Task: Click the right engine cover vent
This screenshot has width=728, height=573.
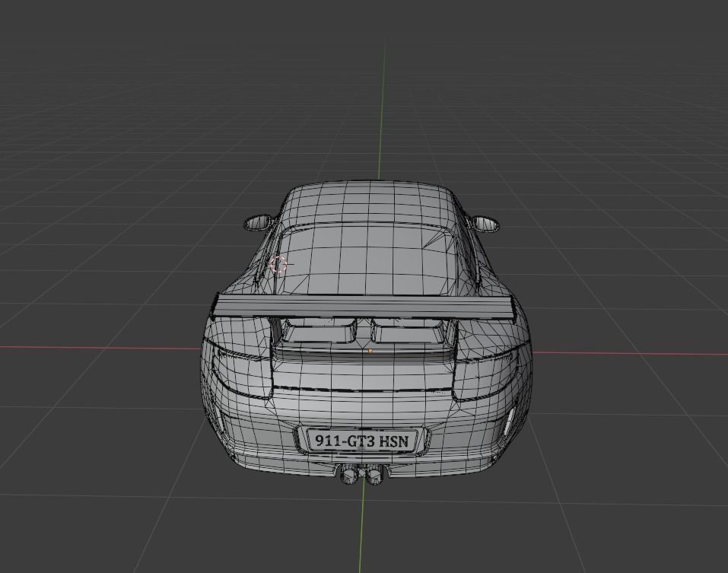Action: tap(408, 333)
